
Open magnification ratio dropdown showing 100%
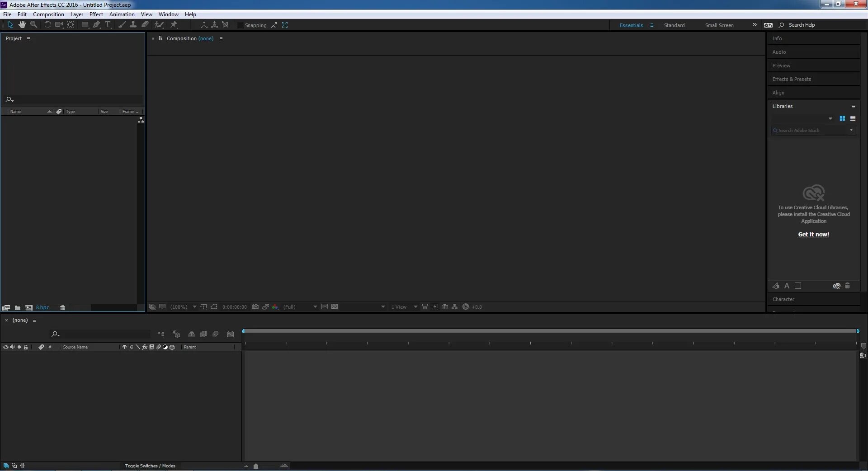tap(183, 307)
